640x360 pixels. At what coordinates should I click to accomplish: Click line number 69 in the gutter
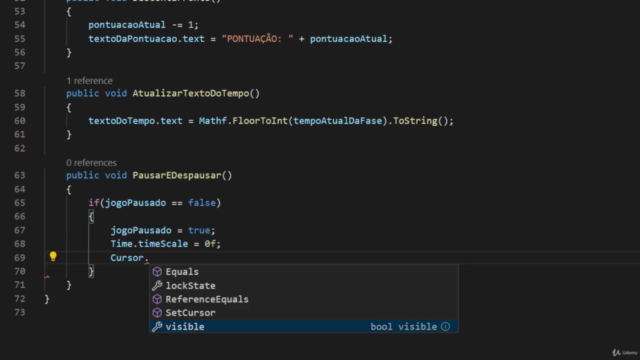pyautogui.click(x=20, y=258)
